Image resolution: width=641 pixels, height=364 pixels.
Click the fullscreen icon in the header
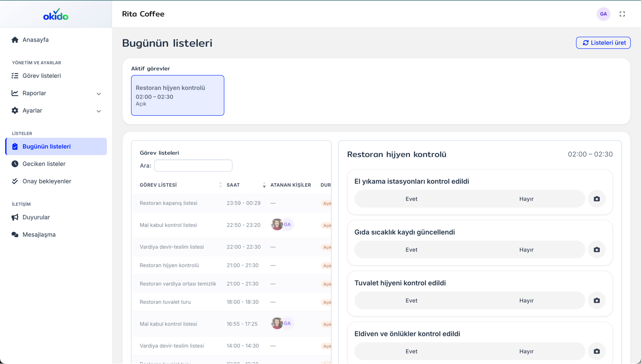pos(622,14)
